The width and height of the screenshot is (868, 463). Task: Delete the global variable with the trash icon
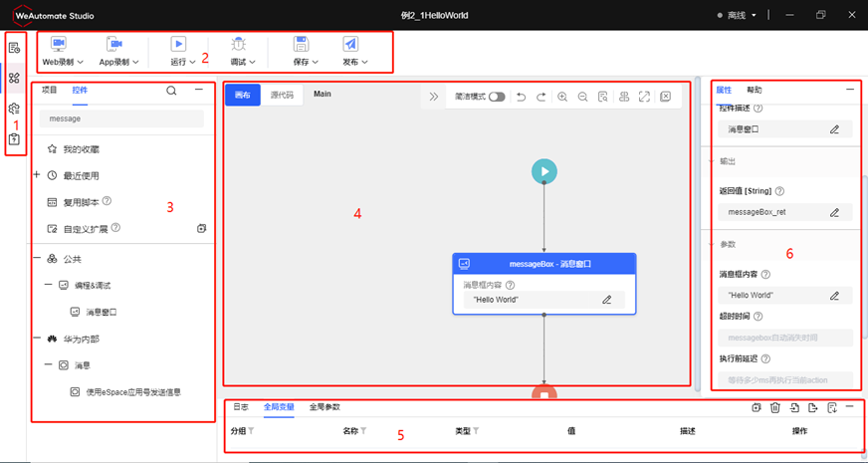coord(775,407)
